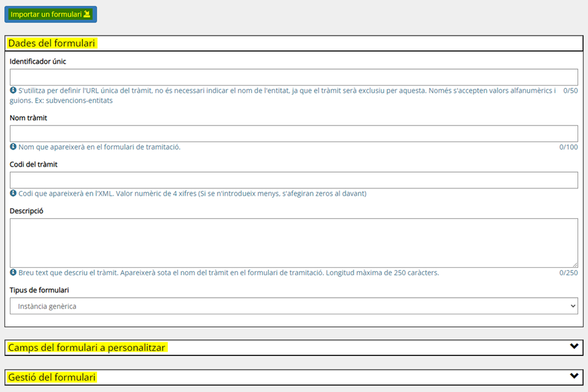Click the Gestió del formulari title
Image resolution: width=588 pixels, height=392 pixels.
click(x=52, y=377)
